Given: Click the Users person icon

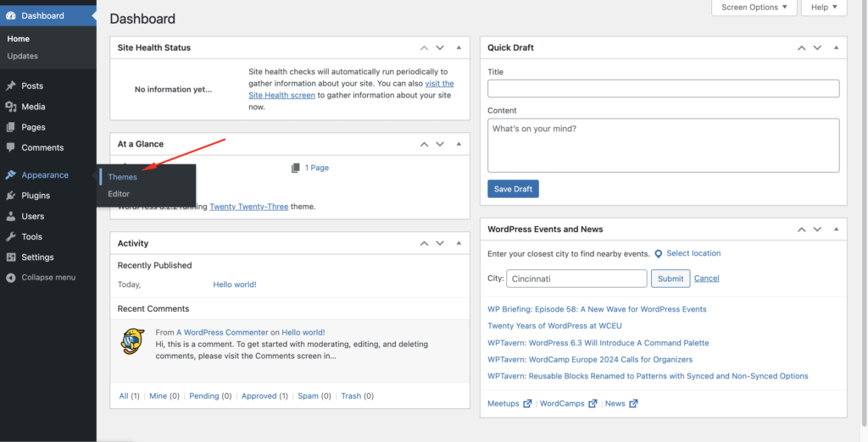Looking at the screenshot, I should pos(10,216).
